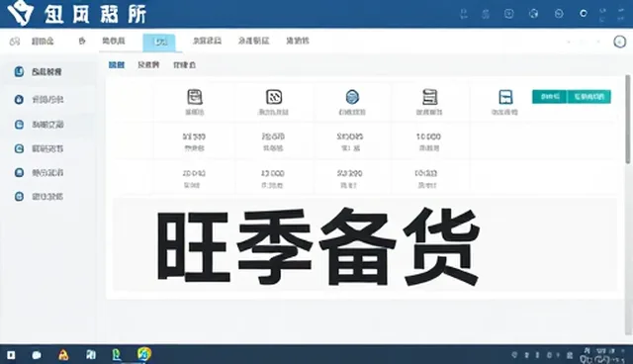Click the bright white ring icon in the header
The image size is (633, 364).
pyautogui.click(x=583, y=14)
